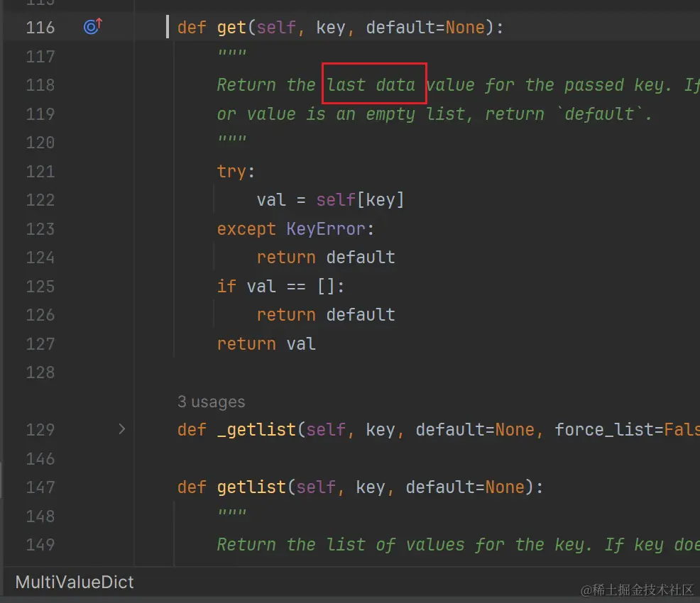Click the KeyError exception name

click(x=326, y=229)
